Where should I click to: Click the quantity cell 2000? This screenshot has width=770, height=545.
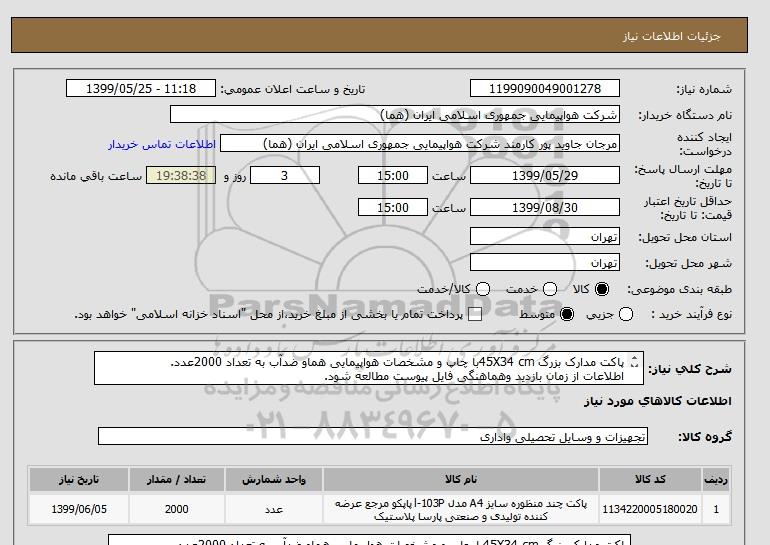(176, 509)
